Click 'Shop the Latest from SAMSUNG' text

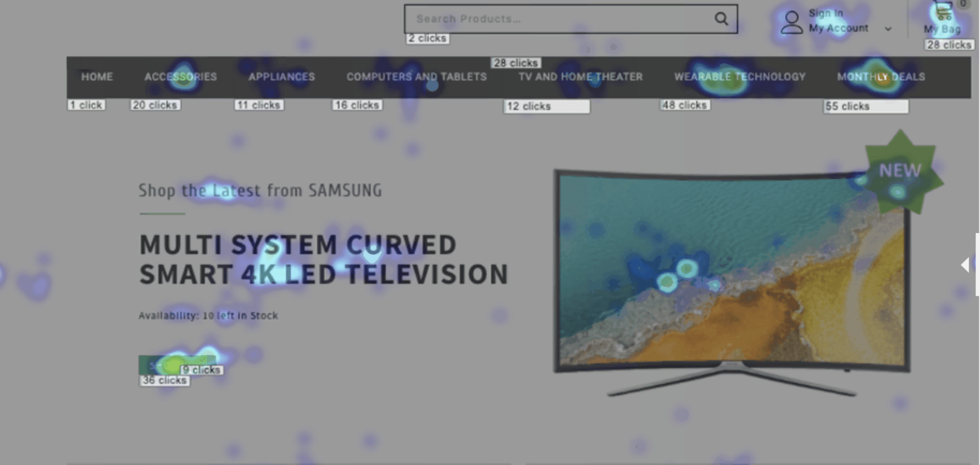[260, 191]
